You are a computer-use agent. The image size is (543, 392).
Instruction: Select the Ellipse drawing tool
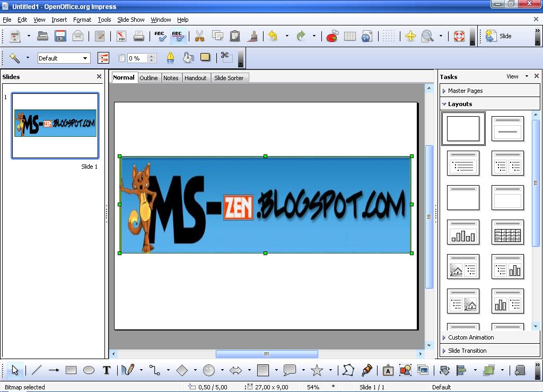89,370
